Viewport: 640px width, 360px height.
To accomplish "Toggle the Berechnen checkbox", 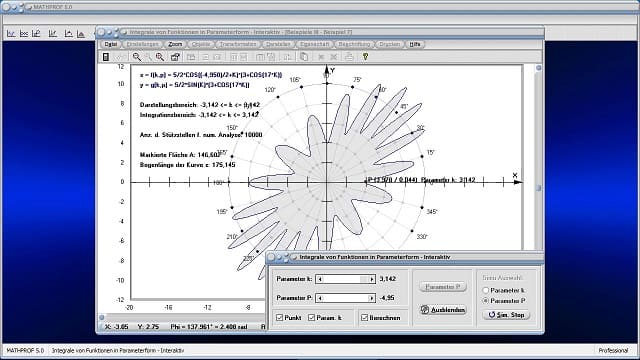I will tap(364, 318).
